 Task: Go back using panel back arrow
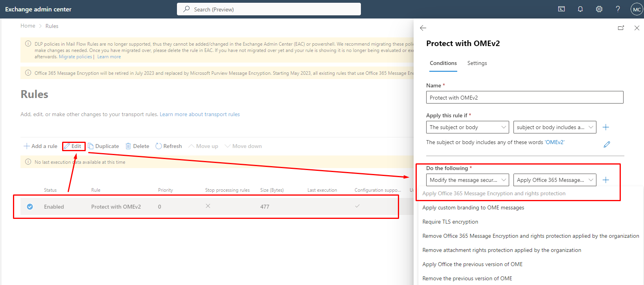click(x=423, y=28)
